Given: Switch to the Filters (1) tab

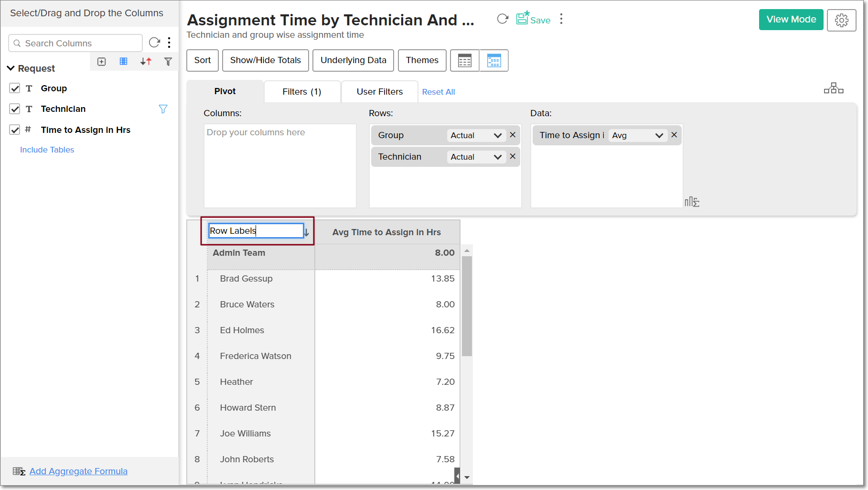Looking at the screenshot, I should (301, 92).
